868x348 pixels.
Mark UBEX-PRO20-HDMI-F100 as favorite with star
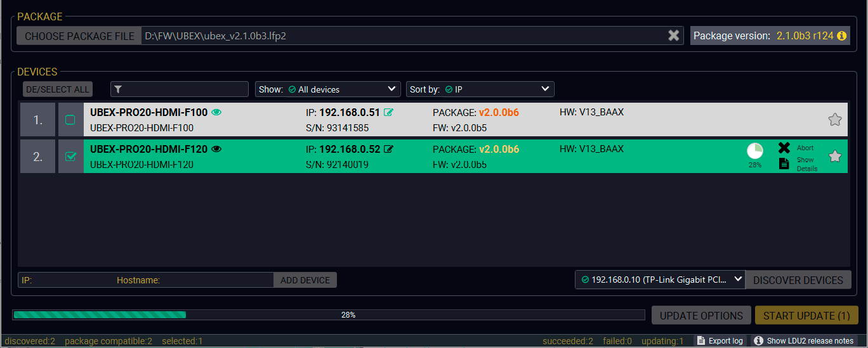click(x=834, y=119)
